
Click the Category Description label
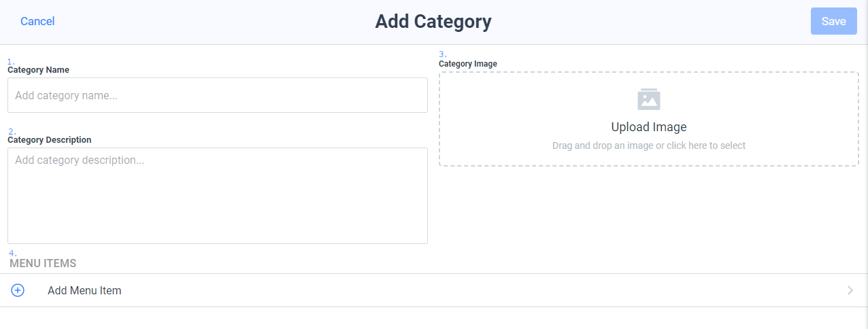(x=49, y=139)
